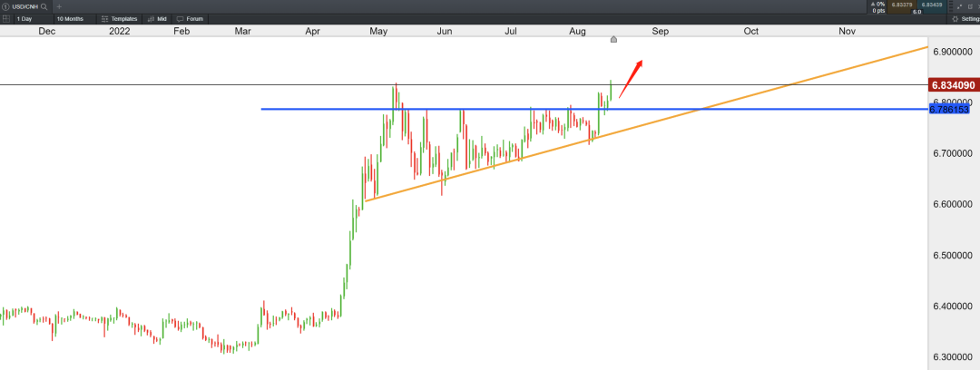Click the detach window arrow icon

(x=960, y=7)
